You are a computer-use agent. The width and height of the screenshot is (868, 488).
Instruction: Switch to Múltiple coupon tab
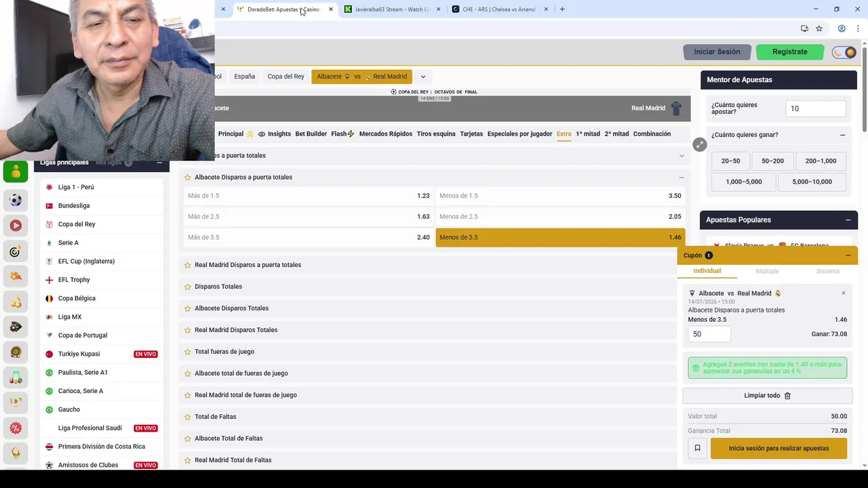pos(767,271)
